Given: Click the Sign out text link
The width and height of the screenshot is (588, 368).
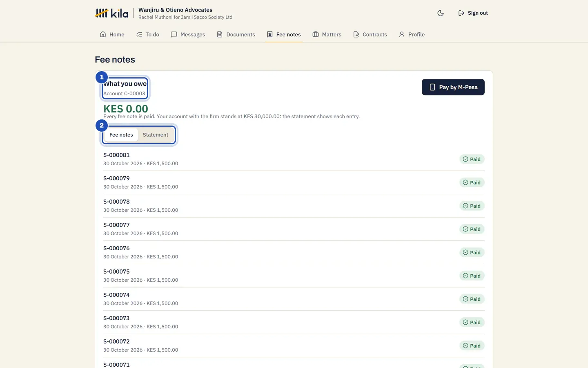Looking at the screenshot, I should coord(478,13).
